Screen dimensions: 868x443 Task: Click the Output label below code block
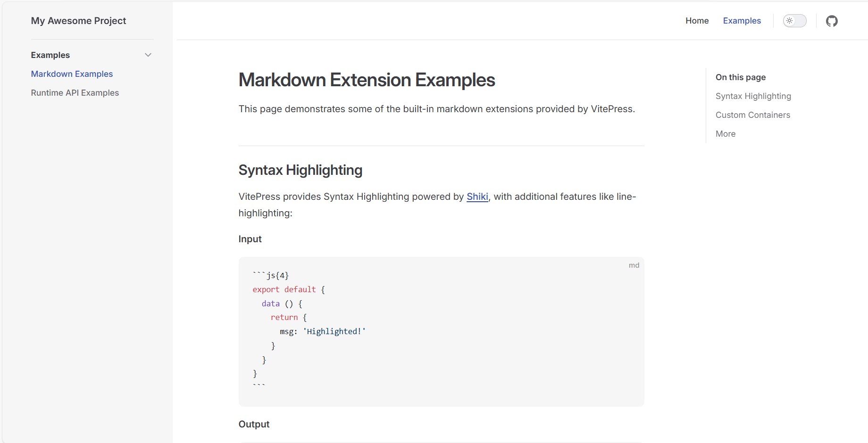coord(254,424)
